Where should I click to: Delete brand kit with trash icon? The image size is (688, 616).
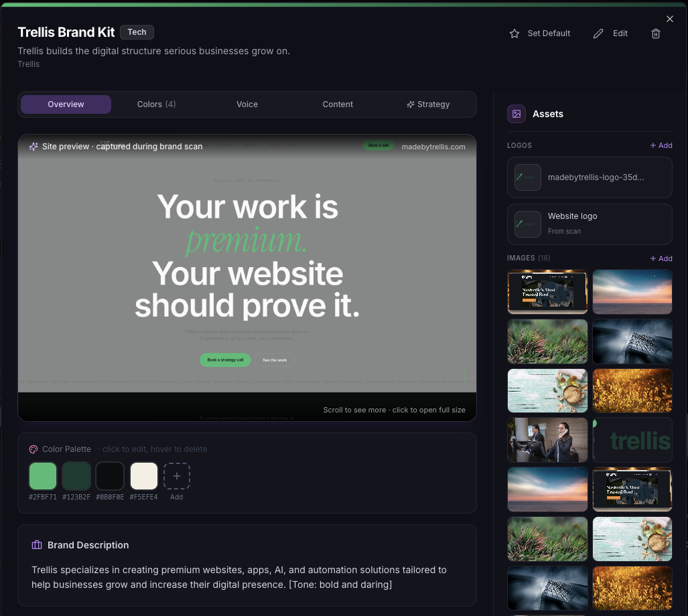656,33
